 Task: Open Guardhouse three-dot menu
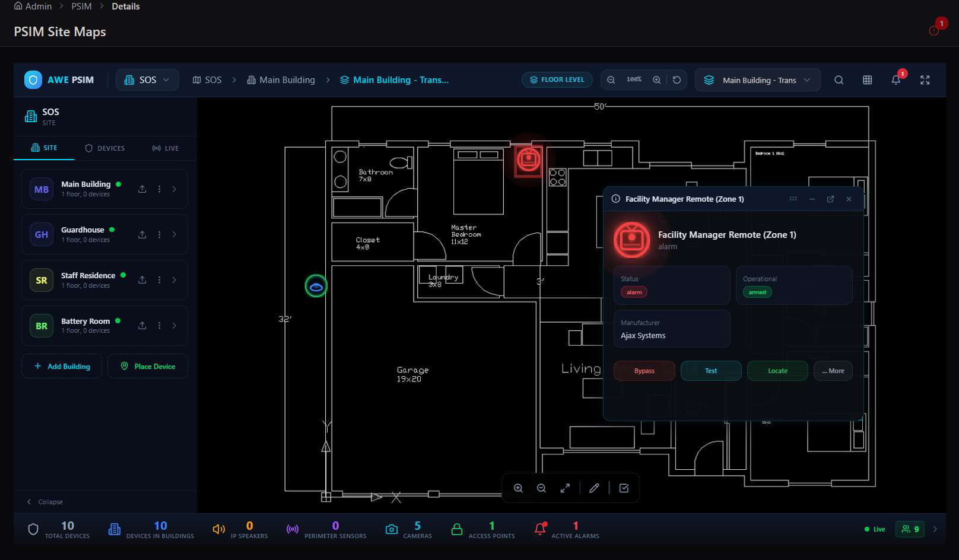[x=159, y=234]
